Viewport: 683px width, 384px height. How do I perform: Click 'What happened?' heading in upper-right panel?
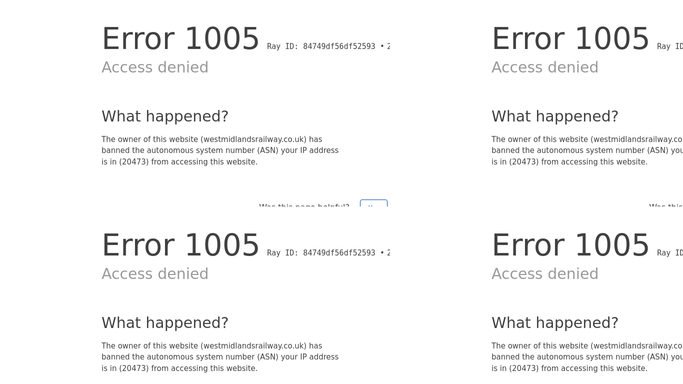coord(555,116)
